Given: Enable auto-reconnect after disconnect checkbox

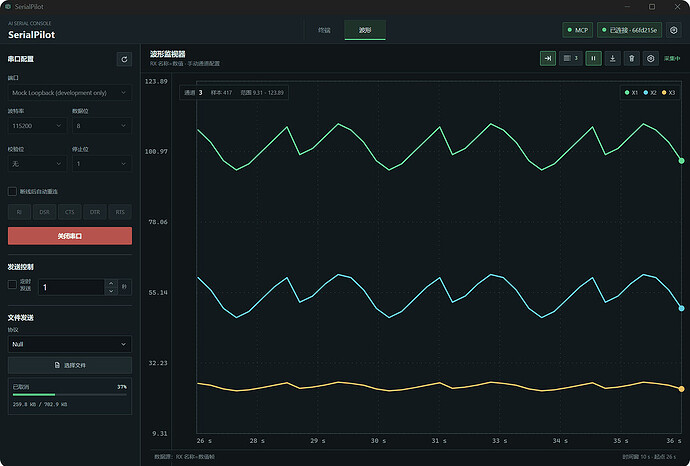Looking at the screenshot, I should click(12, 191).
